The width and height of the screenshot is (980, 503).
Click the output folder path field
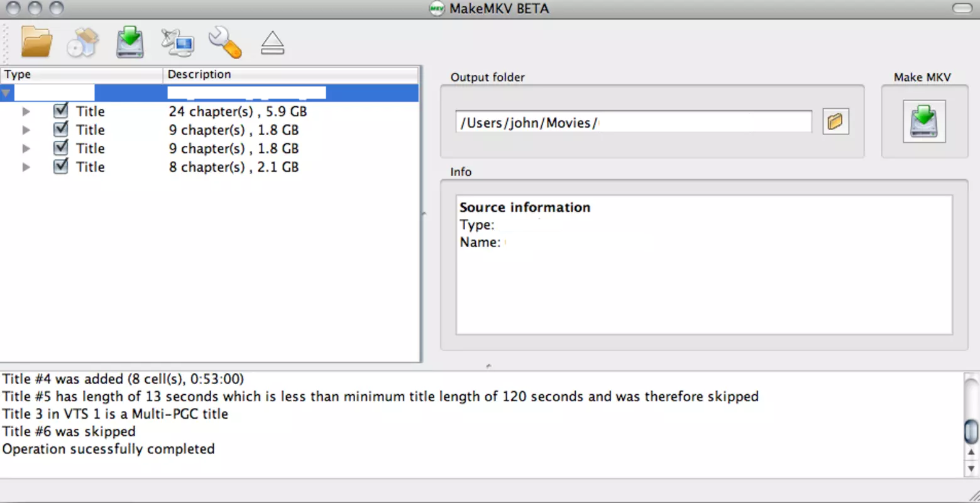pos(634,122)
